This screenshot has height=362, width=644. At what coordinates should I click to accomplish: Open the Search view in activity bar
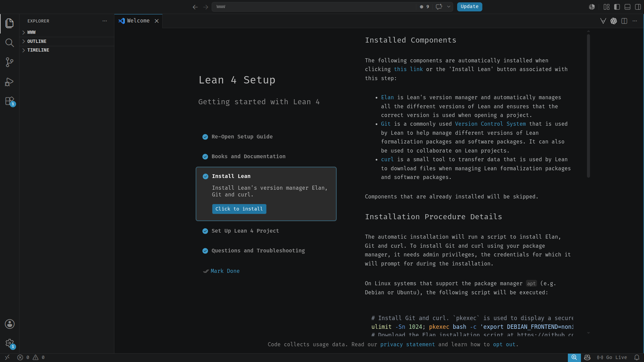click(x=9, y=43)
